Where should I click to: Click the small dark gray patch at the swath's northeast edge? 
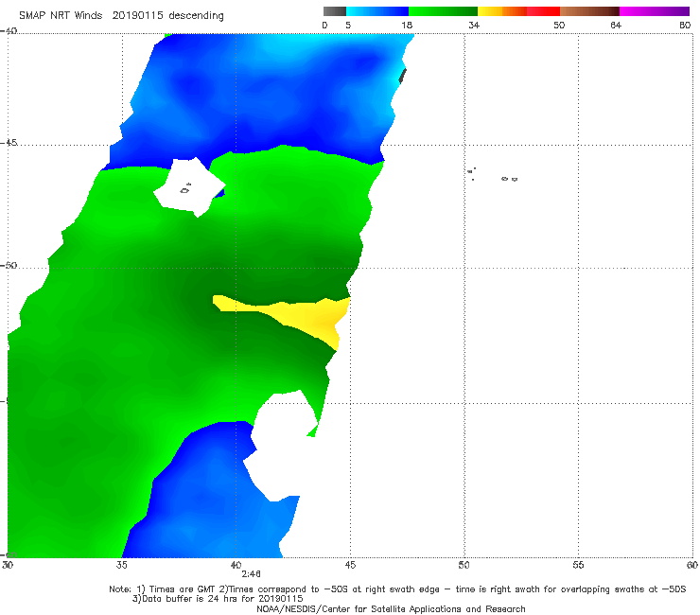[402, 76]
